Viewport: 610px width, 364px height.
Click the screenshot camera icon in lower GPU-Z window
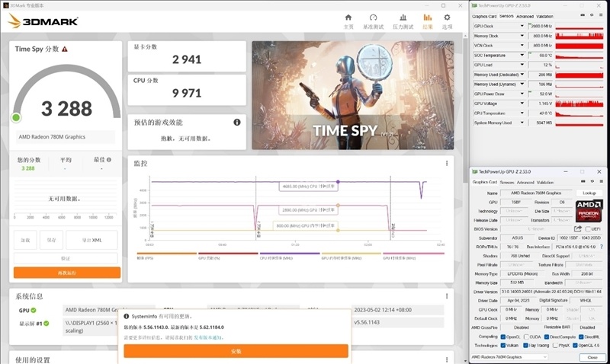pos(583,181)
